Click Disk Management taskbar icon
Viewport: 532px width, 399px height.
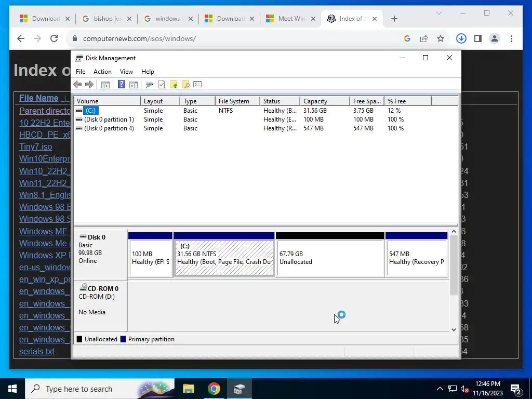pos(239,389)
